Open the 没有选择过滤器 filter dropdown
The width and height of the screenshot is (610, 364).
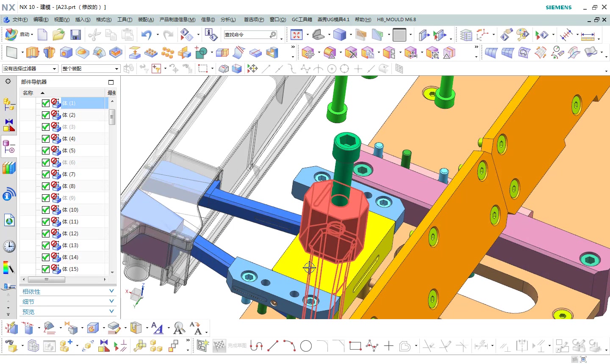30,69
